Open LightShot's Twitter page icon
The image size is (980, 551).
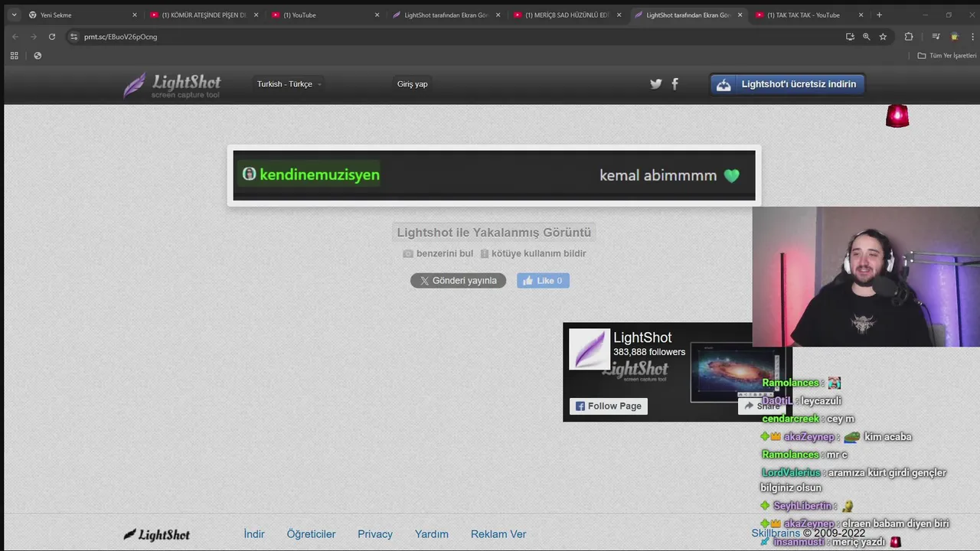656,84
